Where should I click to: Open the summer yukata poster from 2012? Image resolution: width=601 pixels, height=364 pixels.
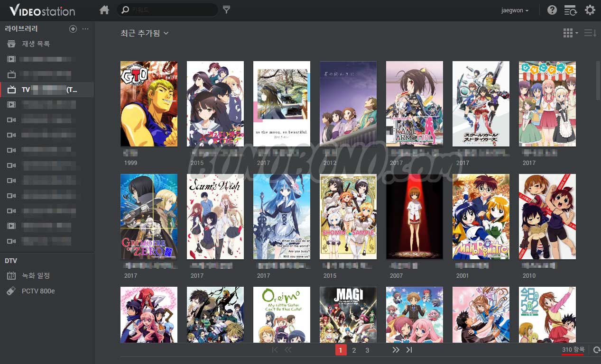click(x=348, y=104)
